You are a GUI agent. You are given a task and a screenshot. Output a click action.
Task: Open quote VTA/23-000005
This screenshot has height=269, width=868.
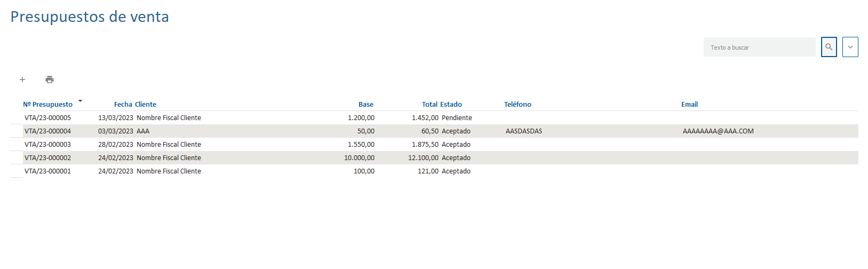(x=47, y=118)
